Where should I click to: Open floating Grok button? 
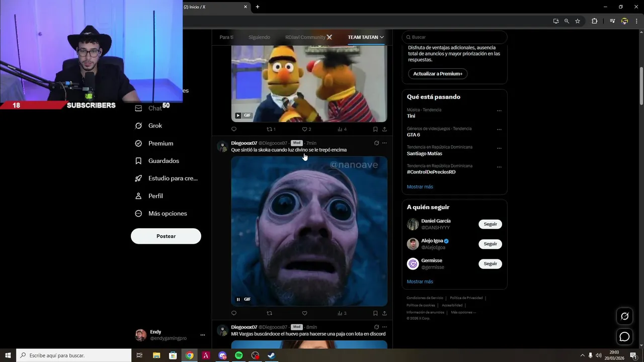coord(624,316)
